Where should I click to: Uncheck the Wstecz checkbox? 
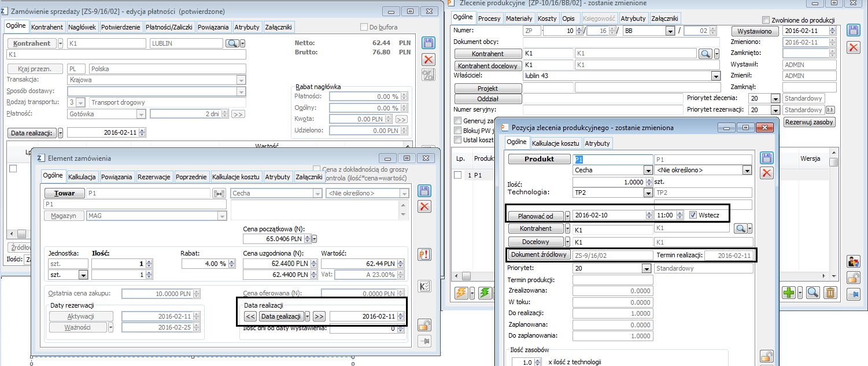tap(694, 216)
